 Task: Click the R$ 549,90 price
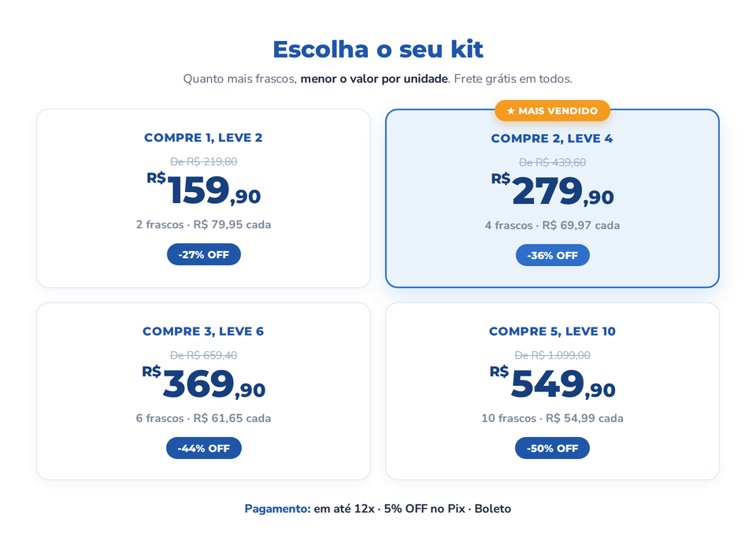click(x=552, y=383)
